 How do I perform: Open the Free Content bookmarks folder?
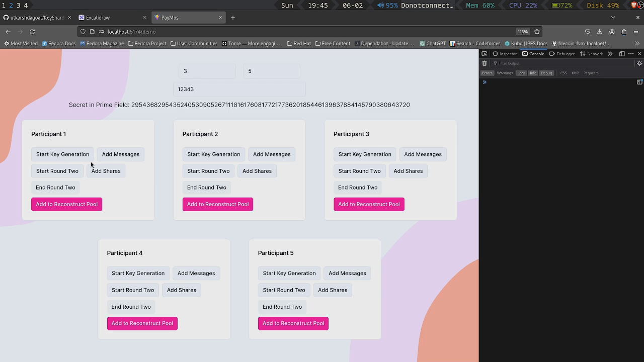click(x=333, y=43)
